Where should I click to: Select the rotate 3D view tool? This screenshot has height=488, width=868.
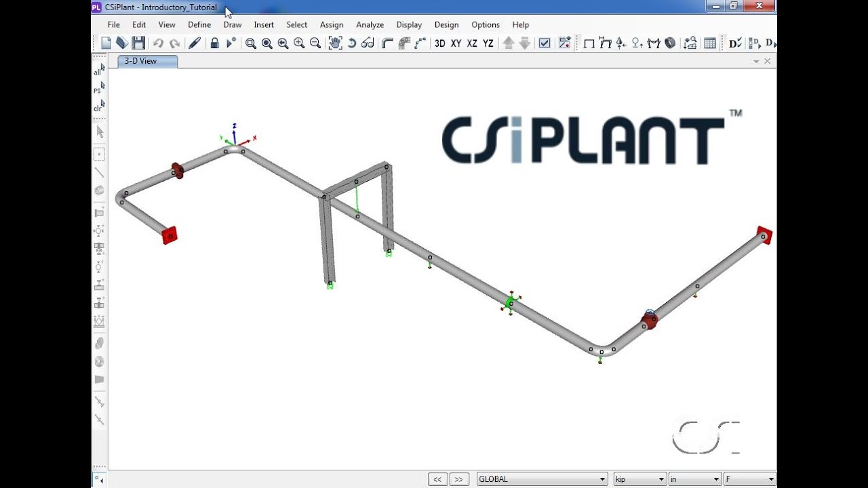[x=352, y=43]
